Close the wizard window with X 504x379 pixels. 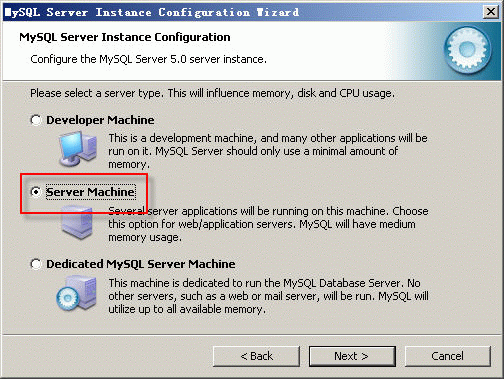coord(491,12)
